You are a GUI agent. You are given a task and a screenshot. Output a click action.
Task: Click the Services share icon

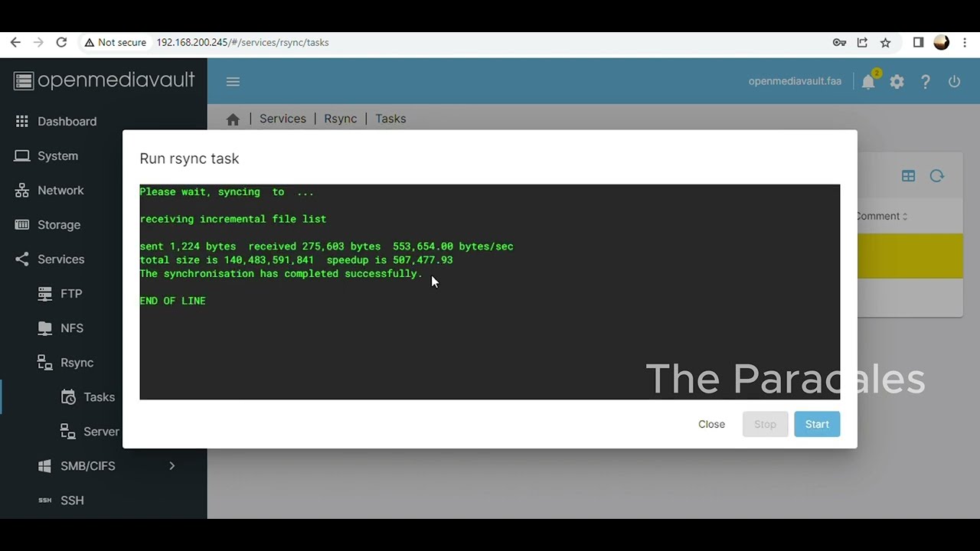click(x=22, y=259)
